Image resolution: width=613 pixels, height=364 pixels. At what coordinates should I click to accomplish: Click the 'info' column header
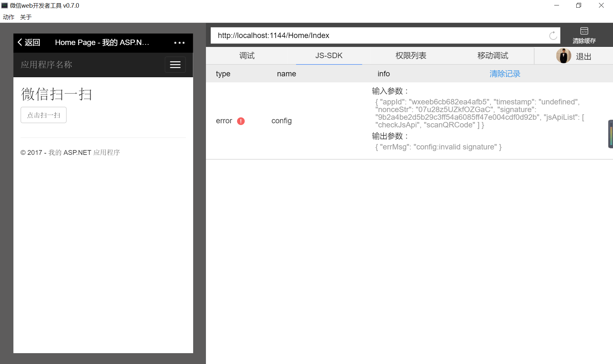click(x=384, y=74)
